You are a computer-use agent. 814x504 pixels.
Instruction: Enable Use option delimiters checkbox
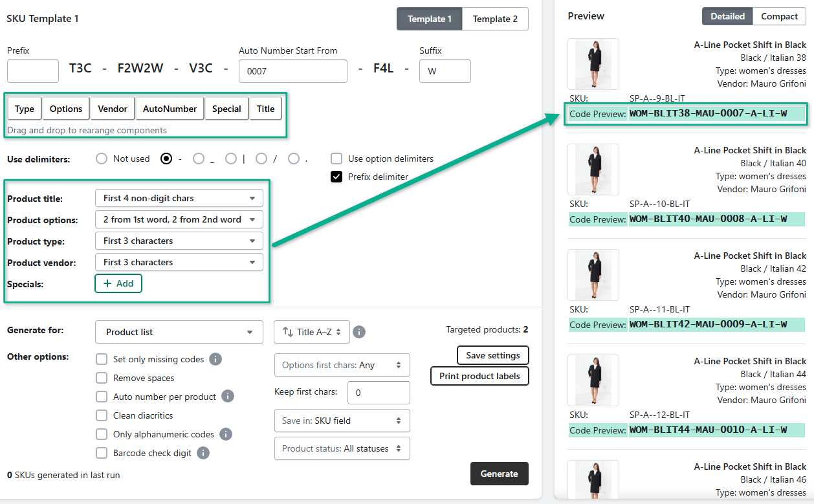pyautogui.click(x=336, y=159)
